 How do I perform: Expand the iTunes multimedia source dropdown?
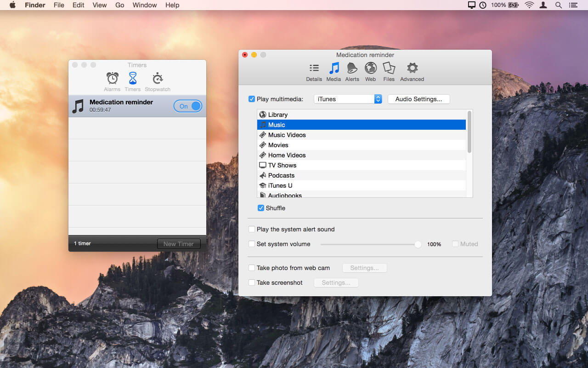(348, 99)
